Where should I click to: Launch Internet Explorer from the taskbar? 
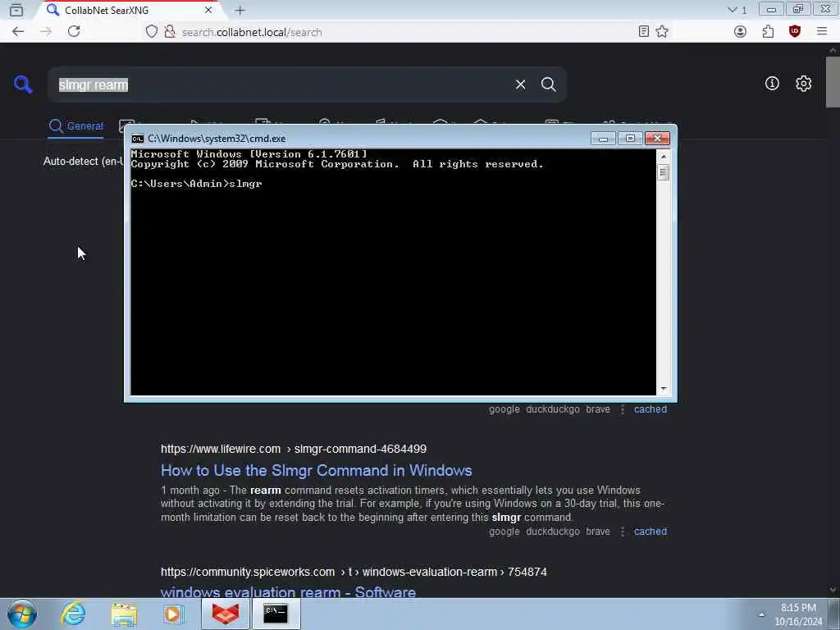click(x=73, y=614)
